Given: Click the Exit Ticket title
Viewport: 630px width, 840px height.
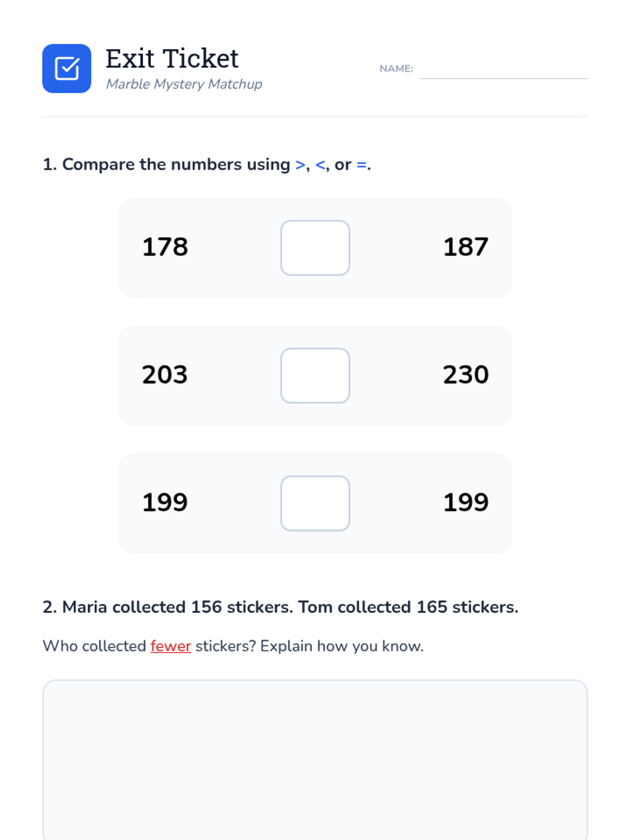Looking at the screenshot, I should (x=172, y=58).
